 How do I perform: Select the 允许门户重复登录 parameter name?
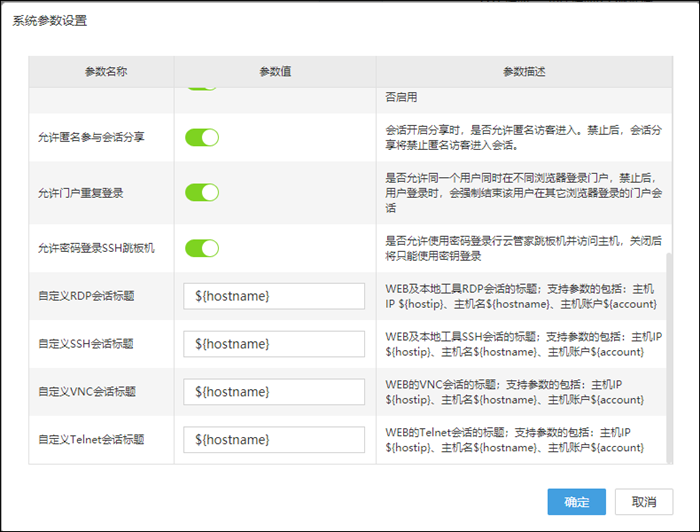coord(79,192)
